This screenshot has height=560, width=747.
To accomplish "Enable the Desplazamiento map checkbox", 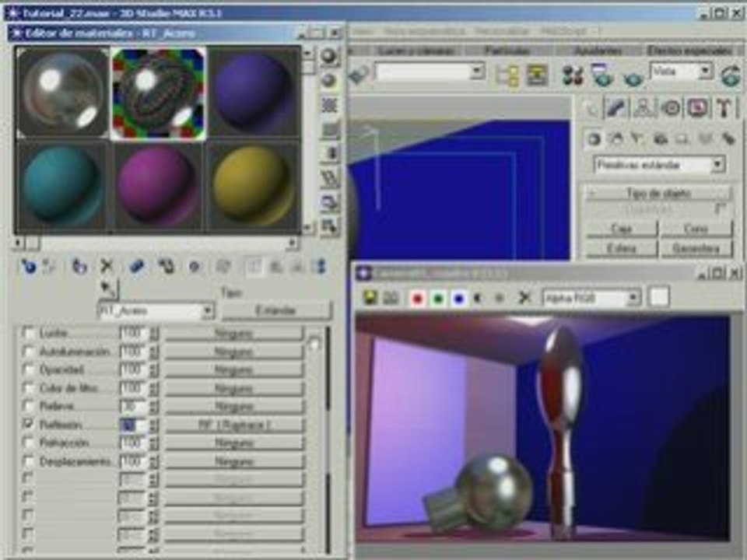I will tap(28, 461).
